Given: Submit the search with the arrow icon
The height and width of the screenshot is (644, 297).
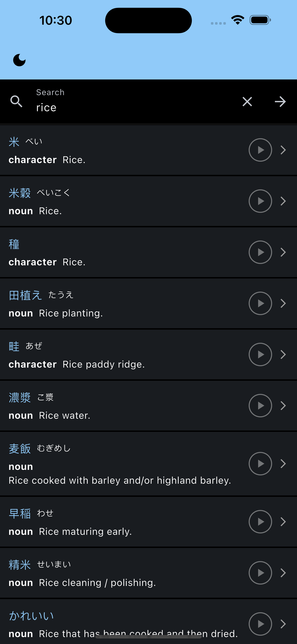Looking at the screenshot, I should point(280,102).
